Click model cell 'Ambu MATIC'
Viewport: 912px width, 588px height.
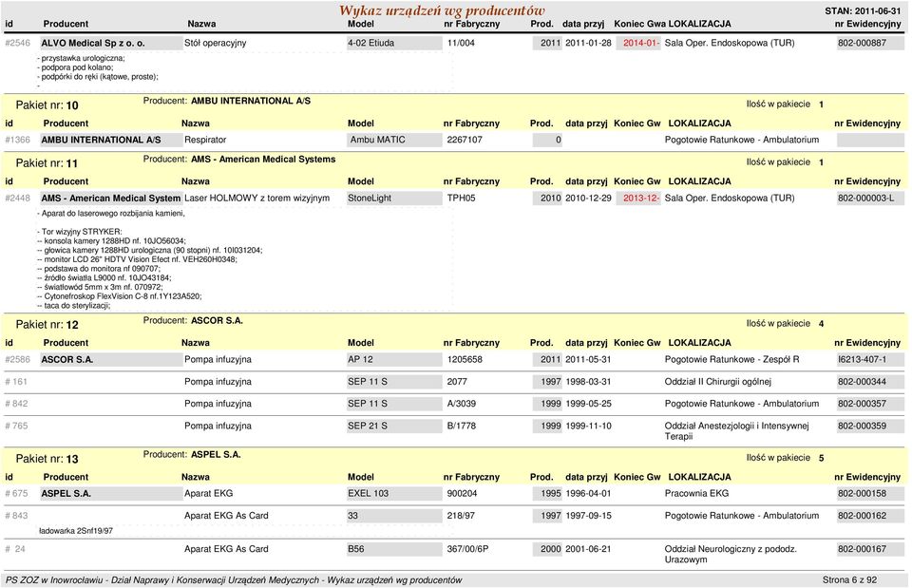[394, 141]
